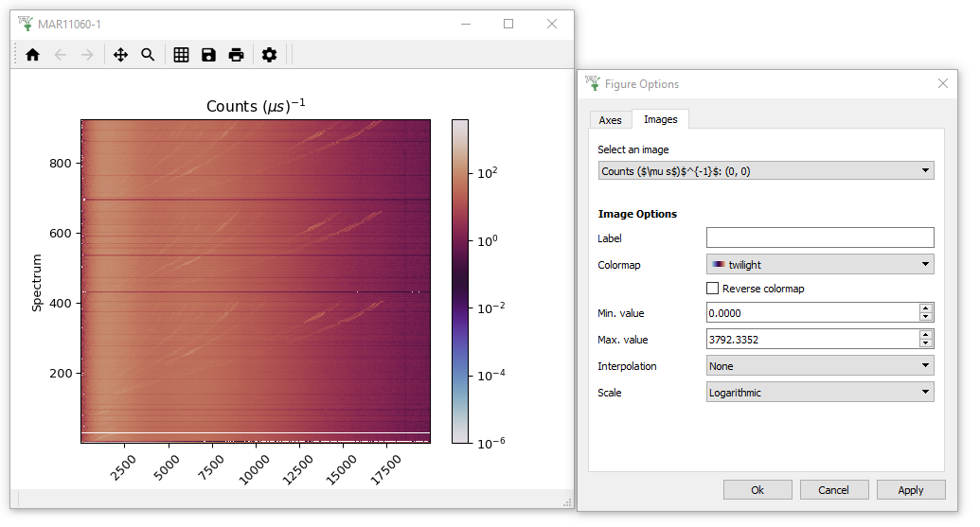Viewport: 980px width, 527px height.
Task: Switch to the Axes tab
Action: pos(610,120)
